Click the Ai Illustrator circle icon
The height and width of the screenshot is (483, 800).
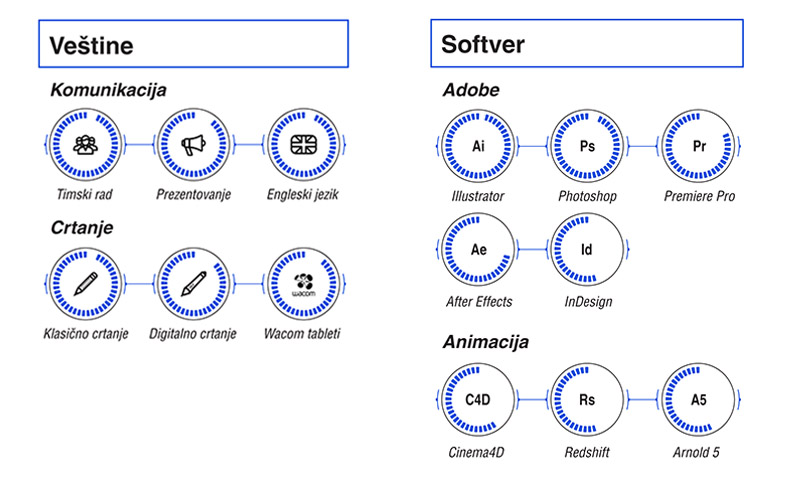(478, 146)
